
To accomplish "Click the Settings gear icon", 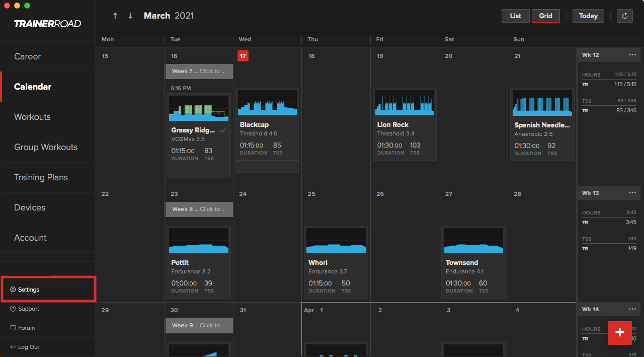I will pos(13,290).
